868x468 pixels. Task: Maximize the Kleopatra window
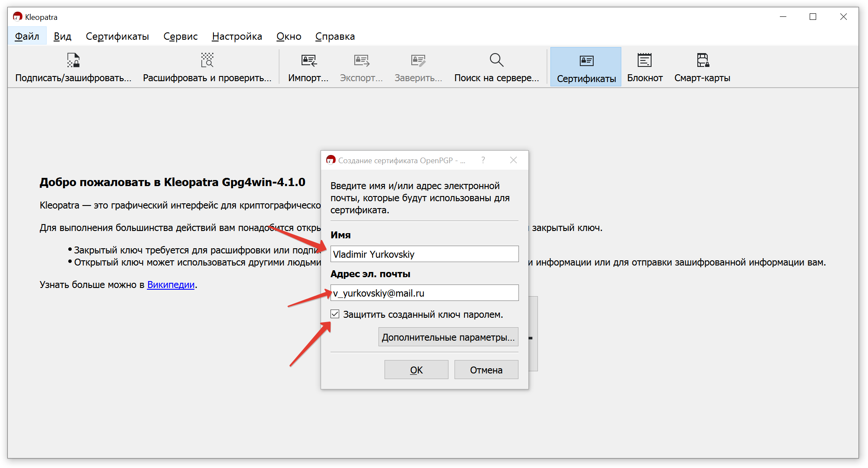(813, 17)
